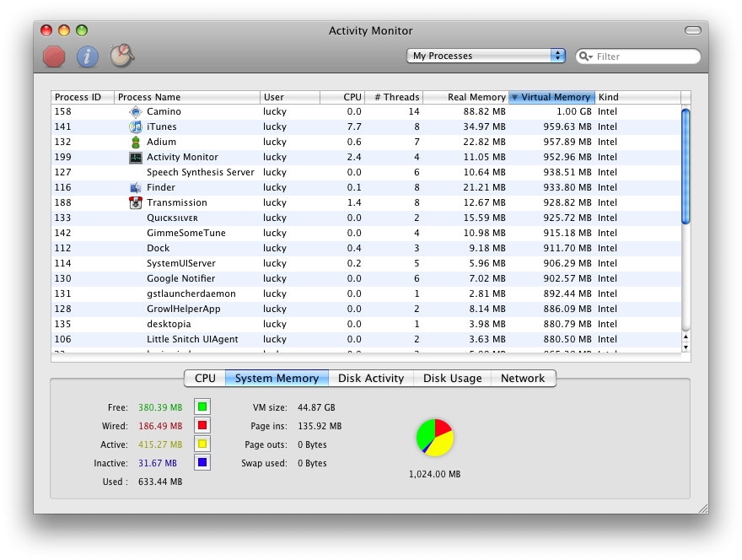The width and height of the screenshot is (742, 560).
Task: Click the red Quit Process stop-sign icon
Action: (x=54, y=57)
